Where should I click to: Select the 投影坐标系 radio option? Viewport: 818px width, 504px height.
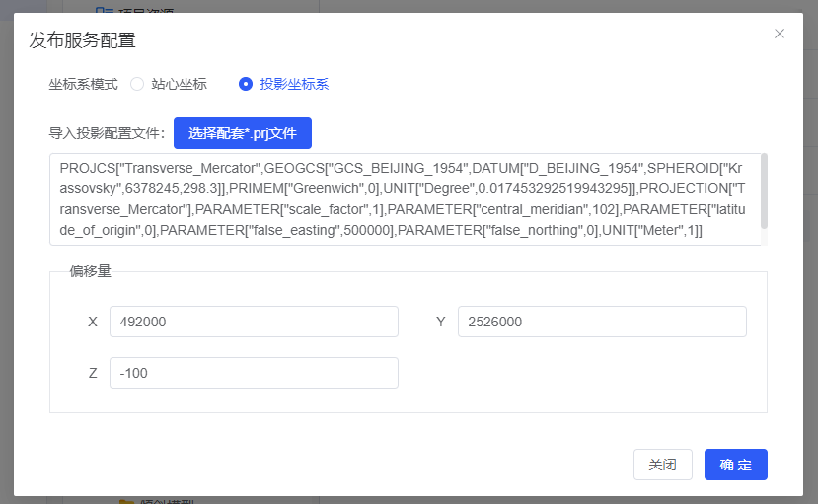(x=246, y=84)
